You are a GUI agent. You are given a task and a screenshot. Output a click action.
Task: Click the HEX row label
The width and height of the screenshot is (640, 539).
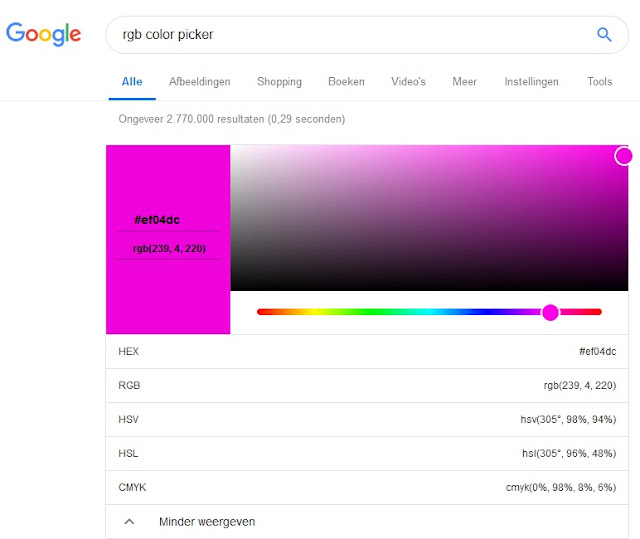129,352
